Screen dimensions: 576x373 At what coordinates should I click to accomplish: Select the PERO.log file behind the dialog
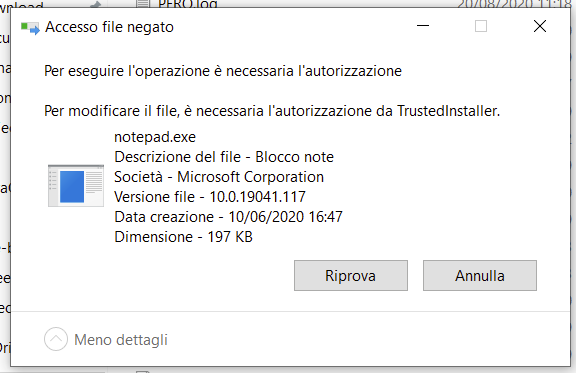(x=187, y=4)
